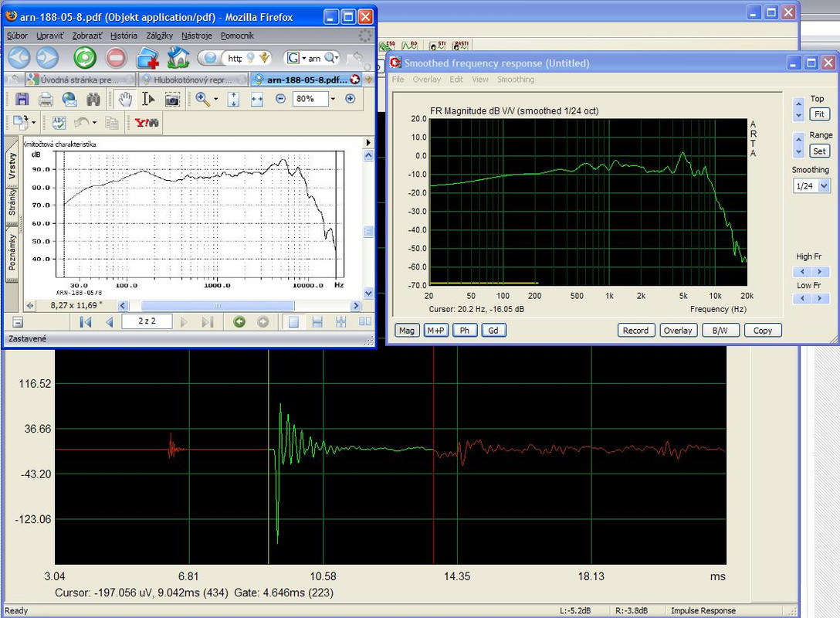
Task: Email the PDF via globe envelope icon
Action: [x=69, y=99]
